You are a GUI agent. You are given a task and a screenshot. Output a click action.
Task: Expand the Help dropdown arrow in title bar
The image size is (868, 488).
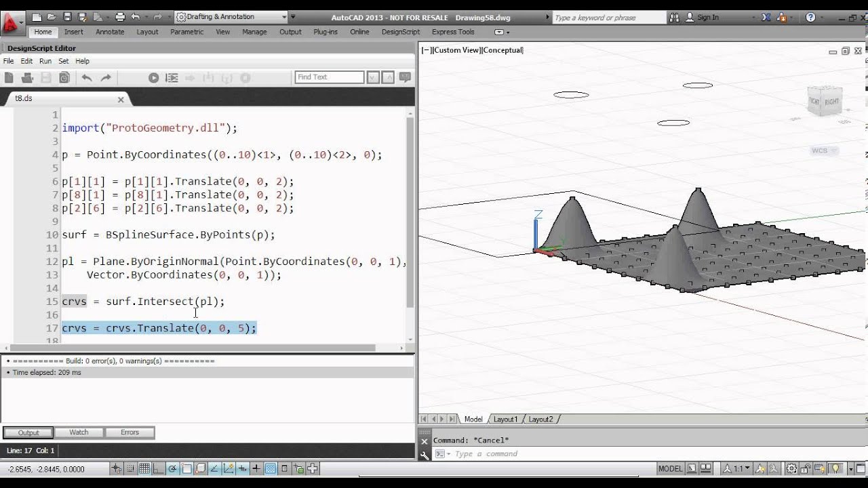pyautogui.click(x=823, y=17)
